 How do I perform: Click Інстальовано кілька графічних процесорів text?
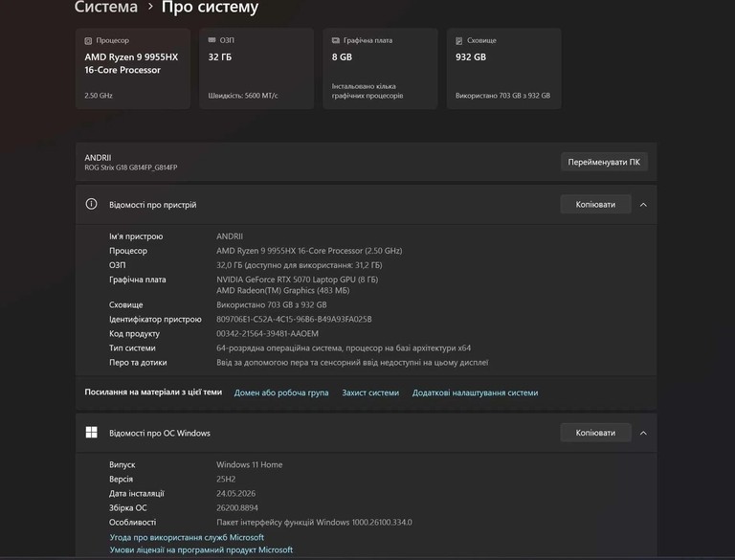(367, 91)
